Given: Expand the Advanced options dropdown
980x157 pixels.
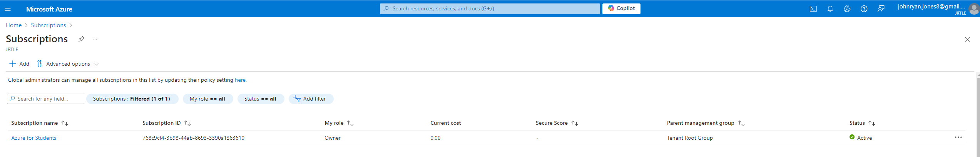Looking at the screenshot, I should click(68, 64).
